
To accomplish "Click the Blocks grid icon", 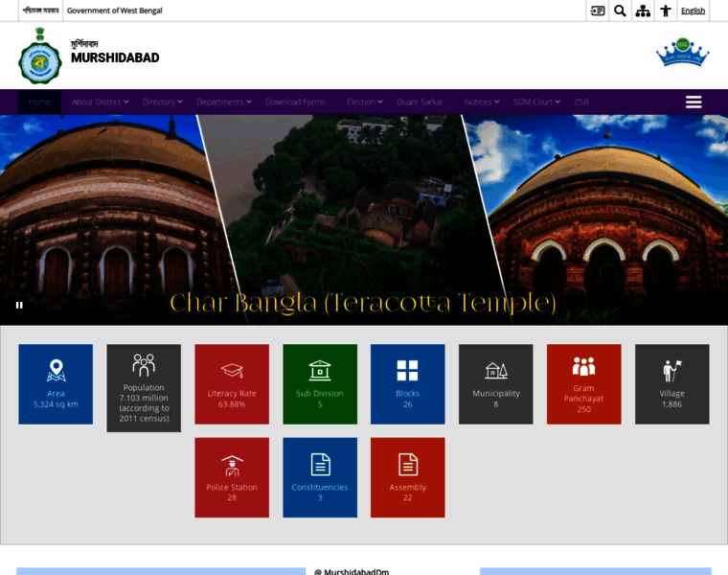I will coord(408,371).
